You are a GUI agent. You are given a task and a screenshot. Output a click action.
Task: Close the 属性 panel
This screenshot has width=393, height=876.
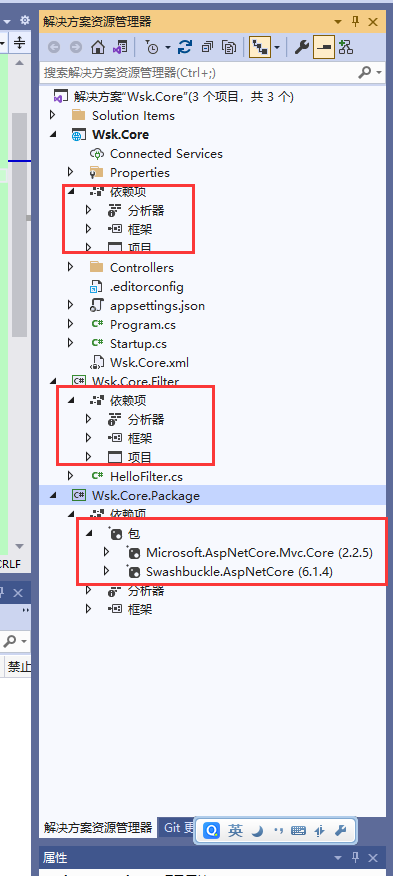coord(373,858)
